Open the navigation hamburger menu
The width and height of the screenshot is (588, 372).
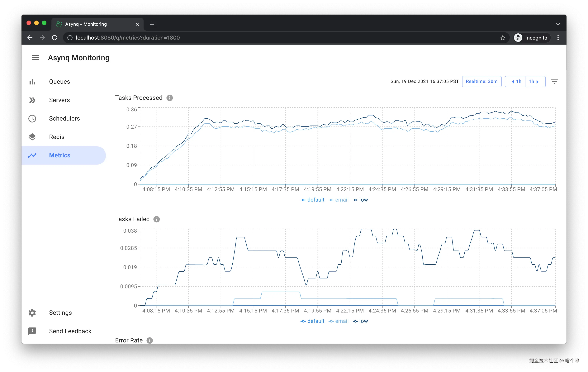pyautogui.click(x=36, y=57)
